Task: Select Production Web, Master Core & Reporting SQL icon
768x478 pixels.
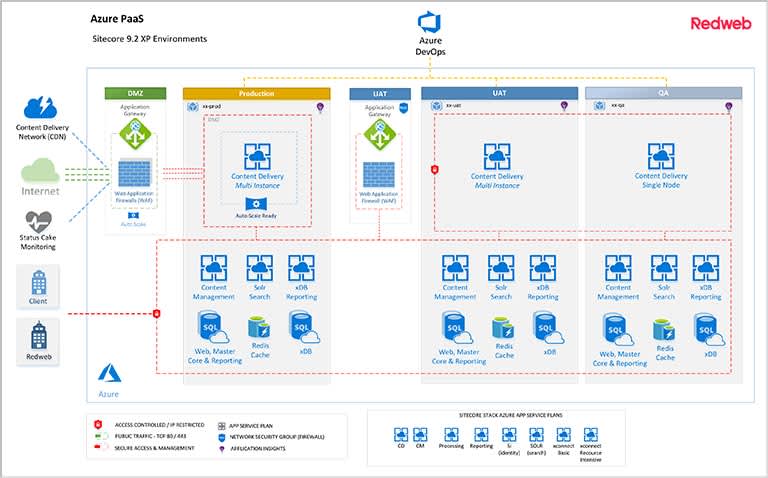Action: click(x=213, y=327)
